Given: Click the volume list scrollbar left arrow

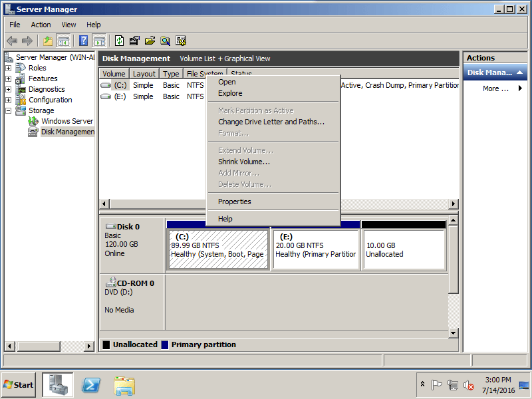Looking at the screenshot, I should [x=104, y=203].
